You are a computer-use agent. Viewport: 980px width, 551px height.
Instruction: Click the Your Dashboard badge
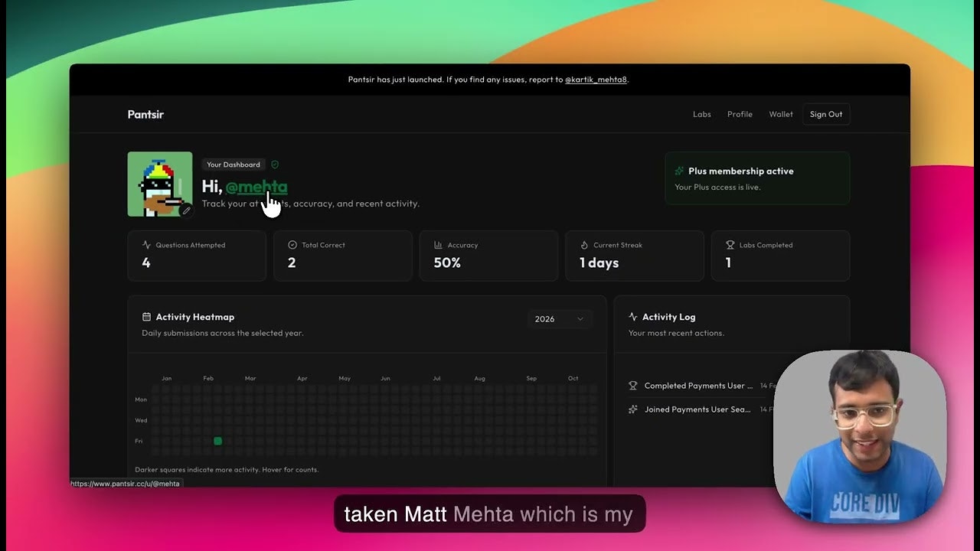[234, 165]
